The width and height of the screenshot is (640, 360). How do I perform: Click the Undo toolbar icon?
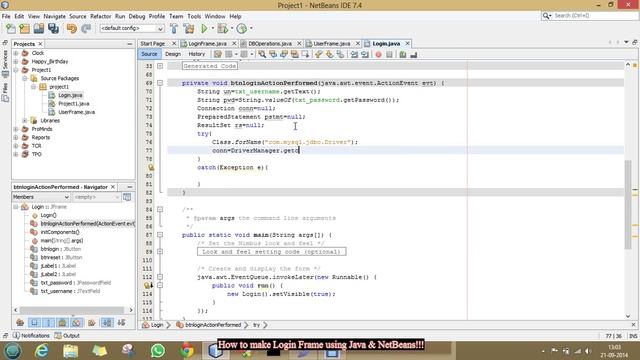(x=72, y=29)
